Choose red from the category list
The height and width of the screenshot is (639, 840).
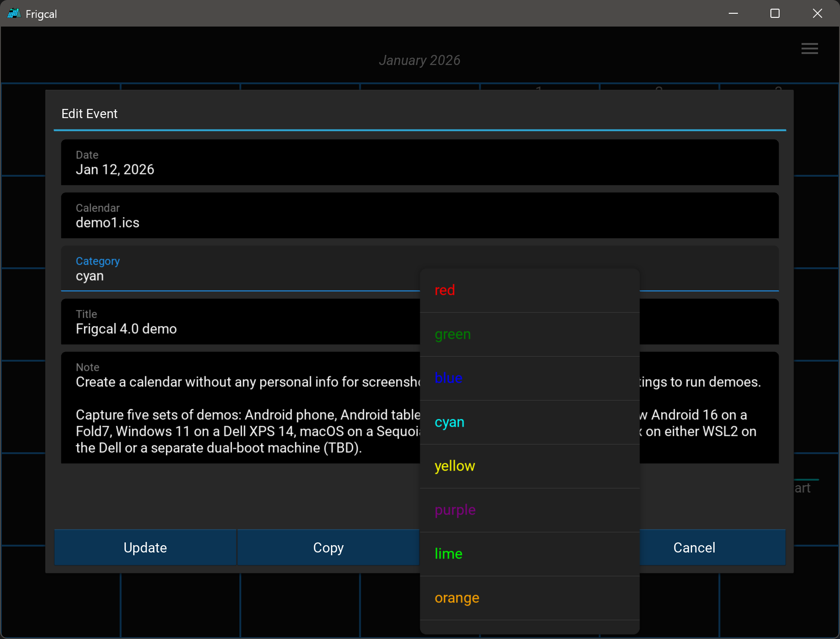pos(529,290)
